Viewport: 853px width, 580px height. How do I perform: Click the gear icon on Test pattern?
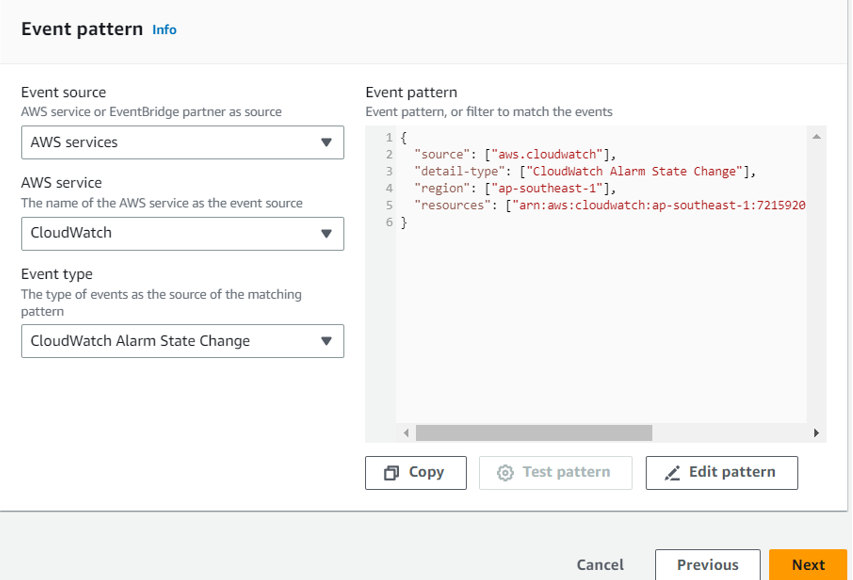coord(505,473)
